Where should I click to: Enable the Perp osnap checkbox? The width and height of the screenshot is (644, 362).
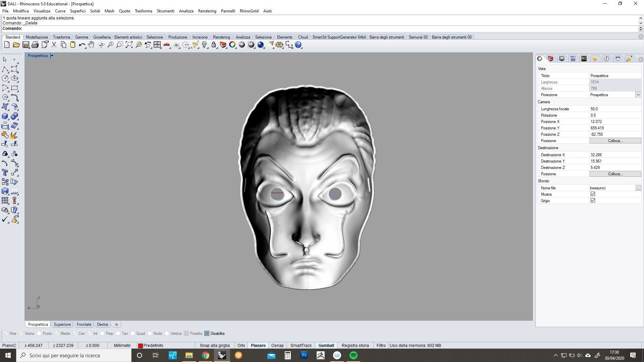tap(102, 334)
